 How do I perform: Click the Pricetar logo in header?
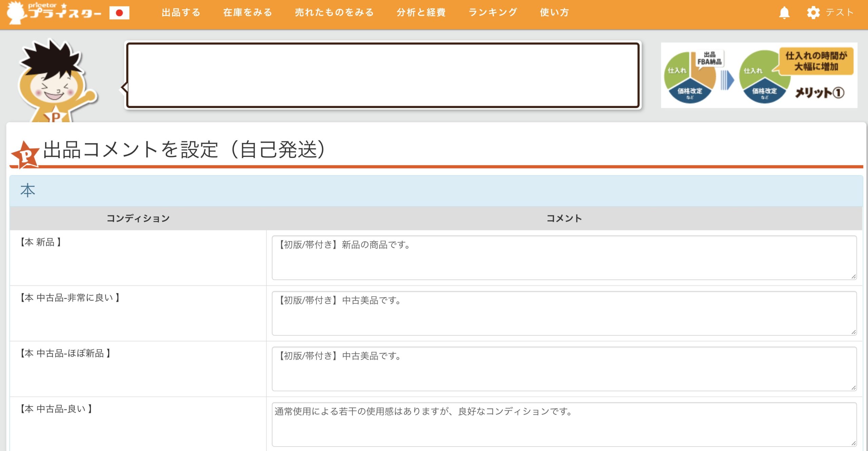[x=54, y=13]
